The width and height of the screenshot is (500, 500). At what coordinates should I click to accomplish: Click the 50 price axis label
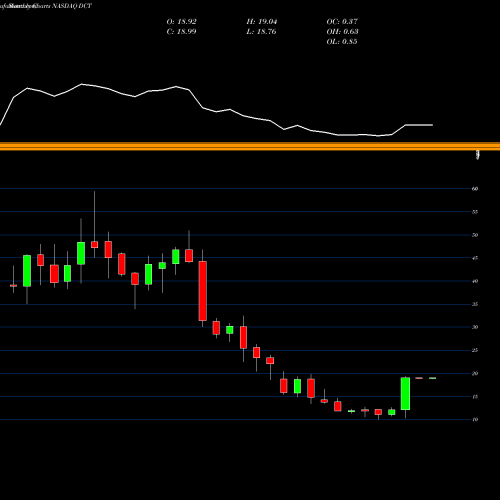pyautogui.click(x=475, y=235)
